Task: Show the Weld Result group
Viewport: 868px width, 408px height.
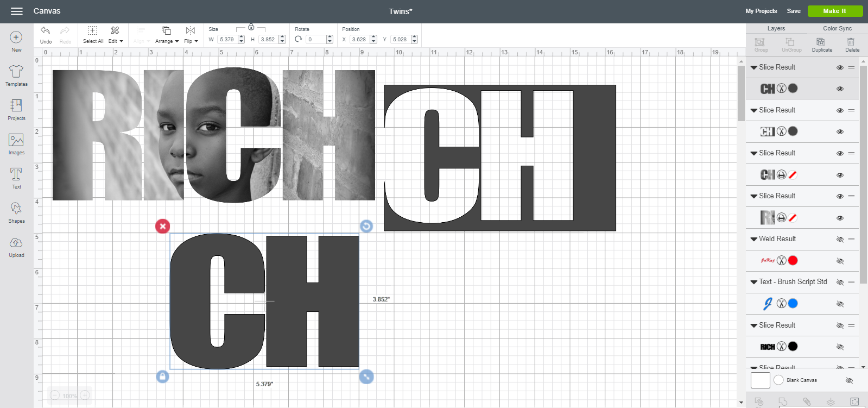Action: (840, 239)
